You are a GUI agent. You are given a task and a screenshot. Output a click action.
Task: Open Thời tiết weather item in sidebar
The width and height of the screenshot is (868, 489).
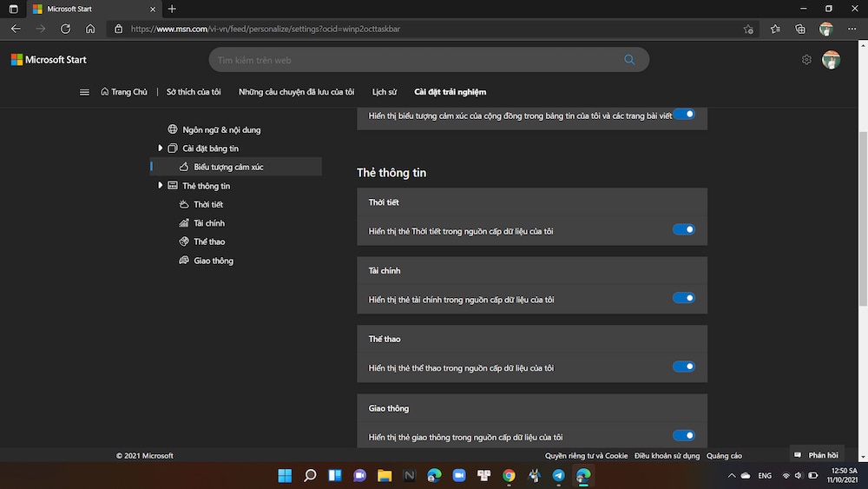click(x=207, y=205)
